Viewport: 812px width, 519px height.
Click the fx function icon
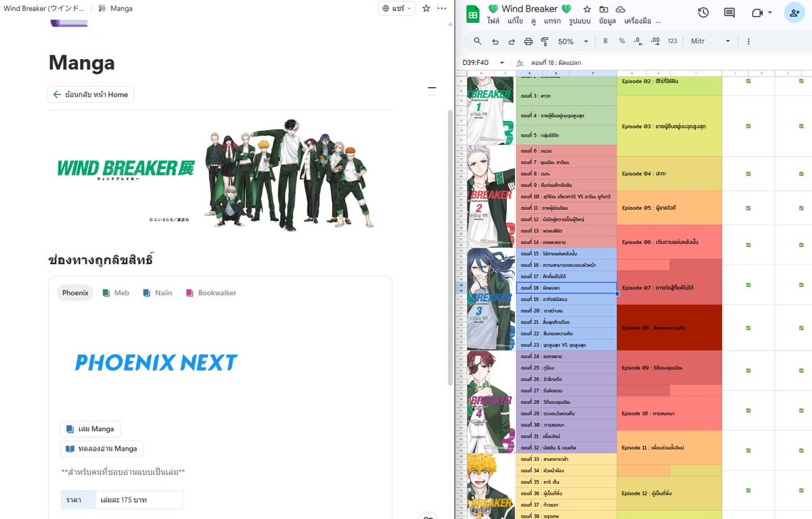[x=520, y=63]
